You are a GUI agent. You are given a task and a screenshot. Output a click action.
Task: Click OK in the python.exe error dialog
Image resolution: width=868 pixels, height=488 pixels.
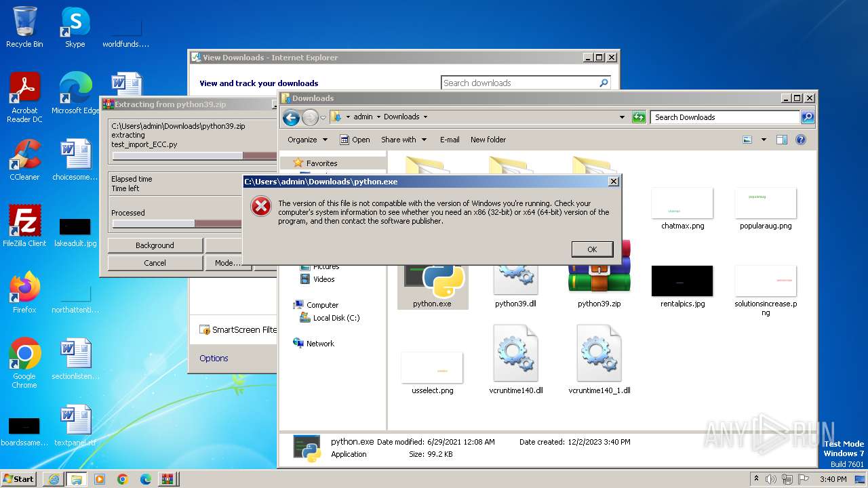tap(592, 249)
